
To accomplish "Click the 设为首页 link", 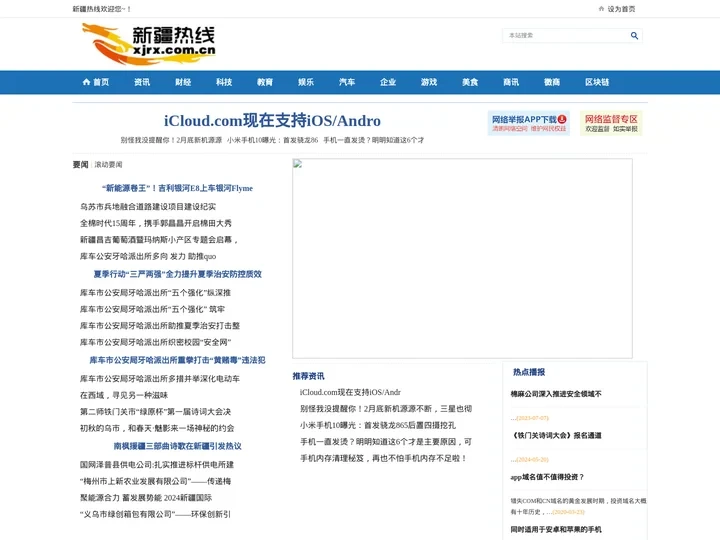I will [621, 9].
